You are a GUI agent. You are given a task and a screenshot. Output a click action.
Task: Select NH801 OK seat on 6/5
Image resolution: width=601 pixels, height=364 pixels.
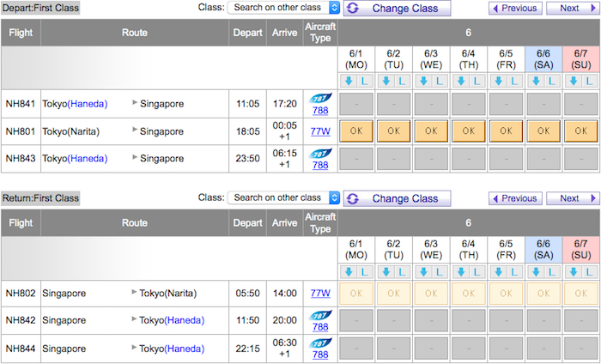click(x=506, y=131)
